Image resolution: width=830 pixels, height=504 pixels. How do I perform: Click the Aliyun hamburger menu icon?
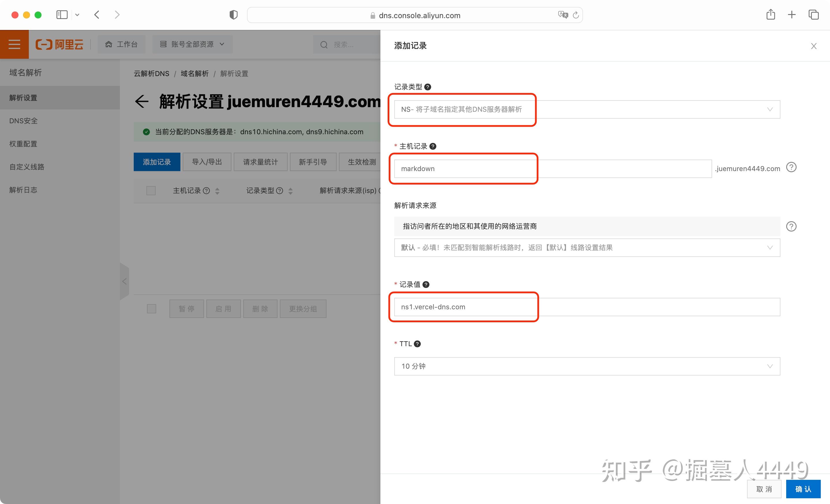(14, 44)
